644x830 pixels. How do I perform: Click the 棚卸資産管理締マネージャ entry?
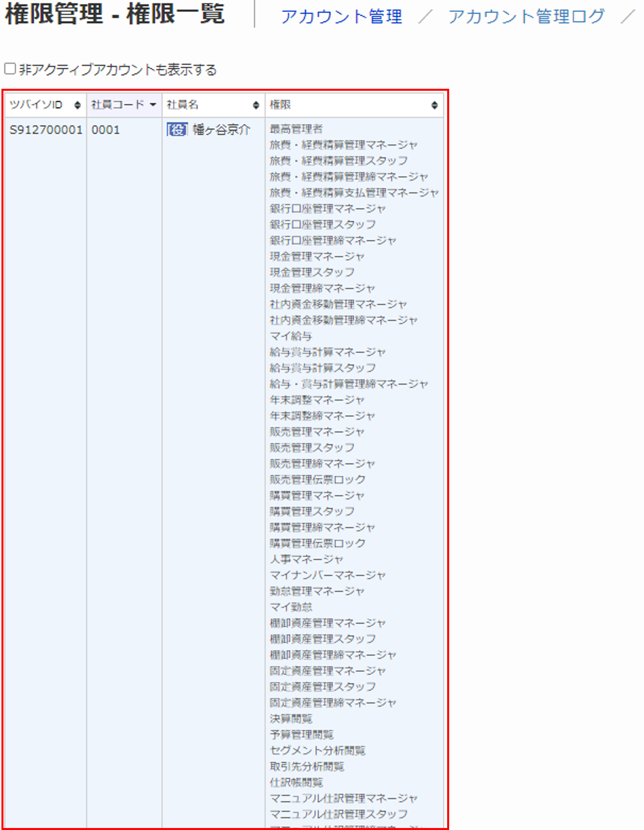(333, 656)
